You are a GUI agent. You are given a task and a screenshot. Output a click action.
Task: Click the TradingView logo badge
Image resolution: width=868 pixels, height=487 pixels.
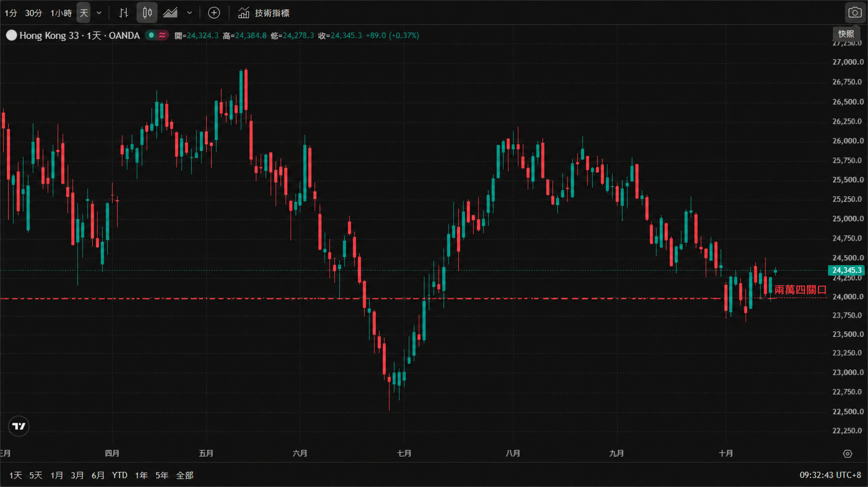point(18,426)
